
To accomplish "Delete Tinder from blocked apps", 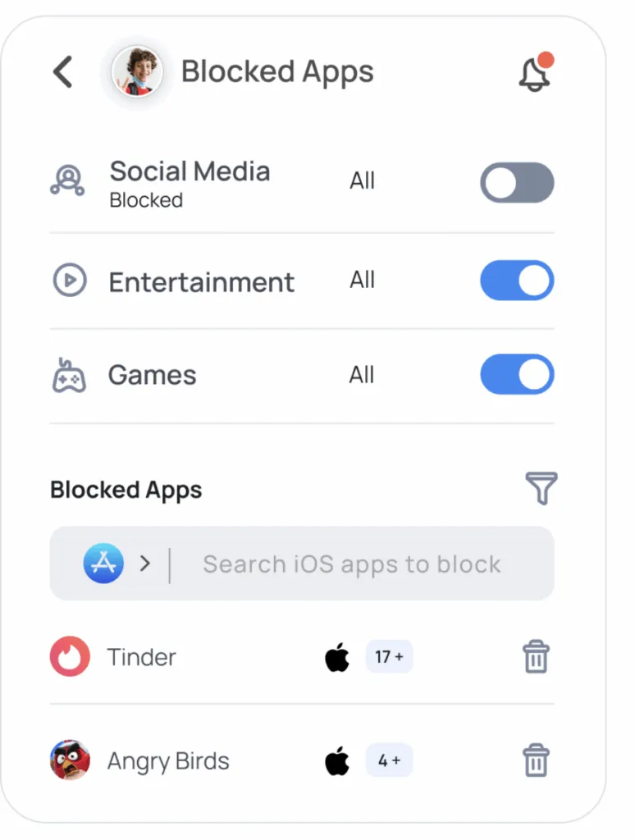I will (x=536, y=658).
